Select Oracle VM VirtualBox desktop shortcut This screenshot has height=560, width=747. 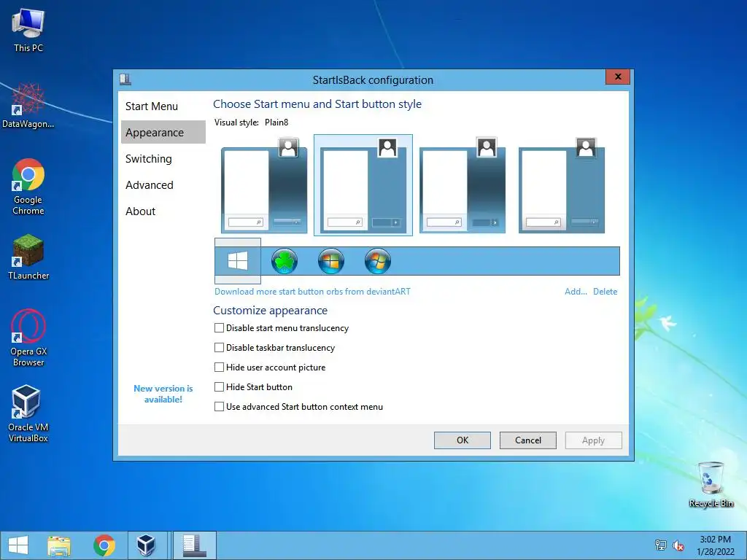click(x=28, y=414)
